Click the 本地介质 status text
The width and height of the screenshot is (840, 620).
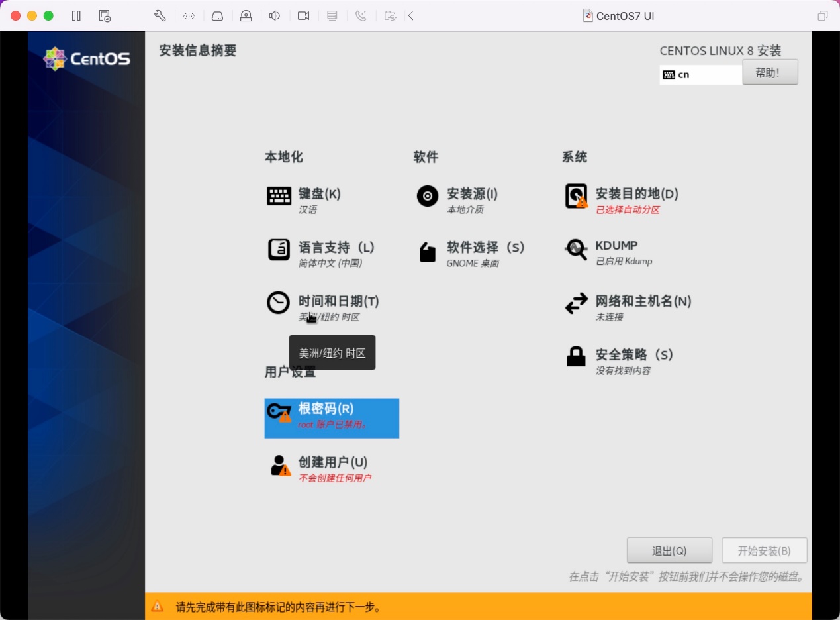pyautogui.click(x=465, y=210)
